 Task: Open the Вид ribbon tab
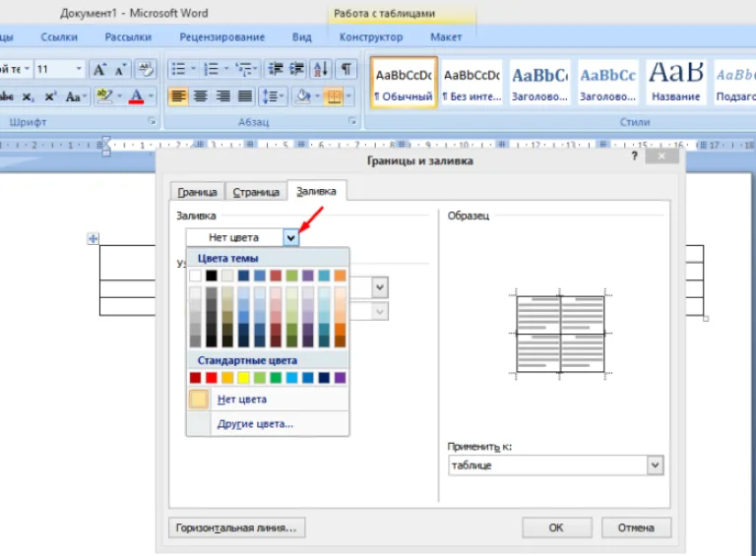[302, 37]
